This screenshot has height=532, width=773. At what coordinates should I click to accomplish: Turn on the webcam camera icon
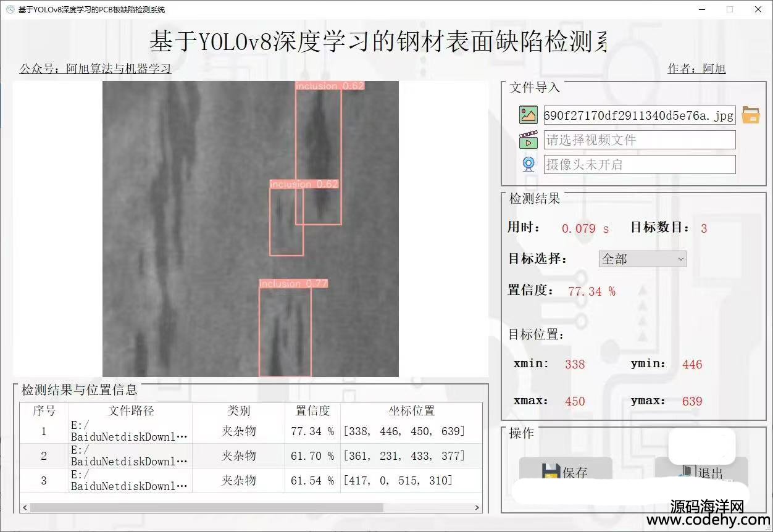(x=529, y=164)
